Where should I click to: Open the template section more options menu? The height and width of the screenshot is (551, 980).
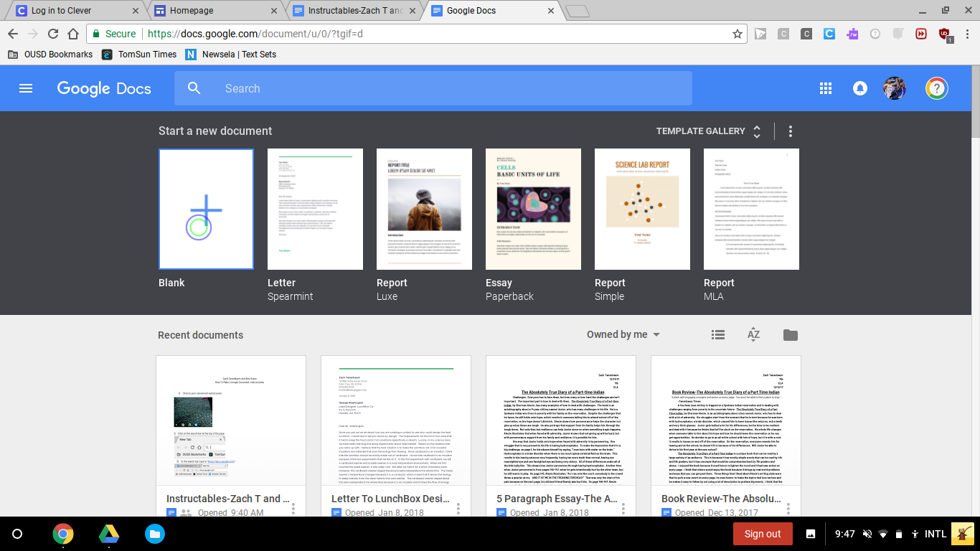pos(791,131)
